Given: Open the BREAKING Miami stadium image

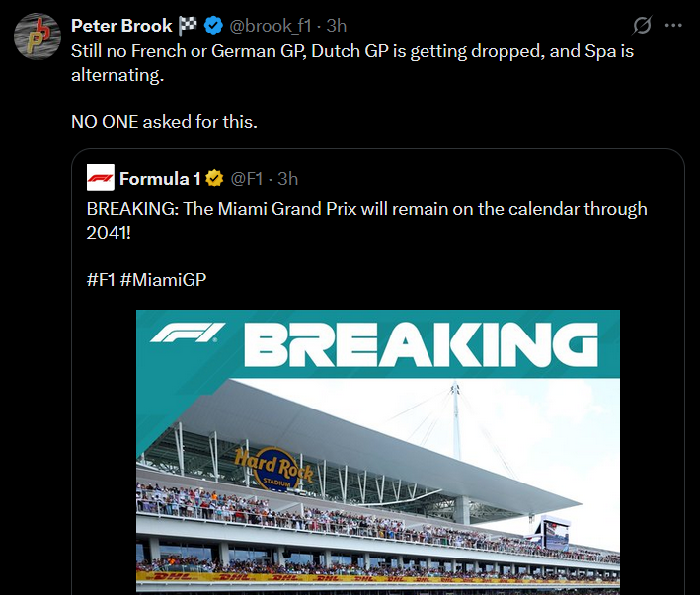Looking at the screenshot, I should point(377,474).
